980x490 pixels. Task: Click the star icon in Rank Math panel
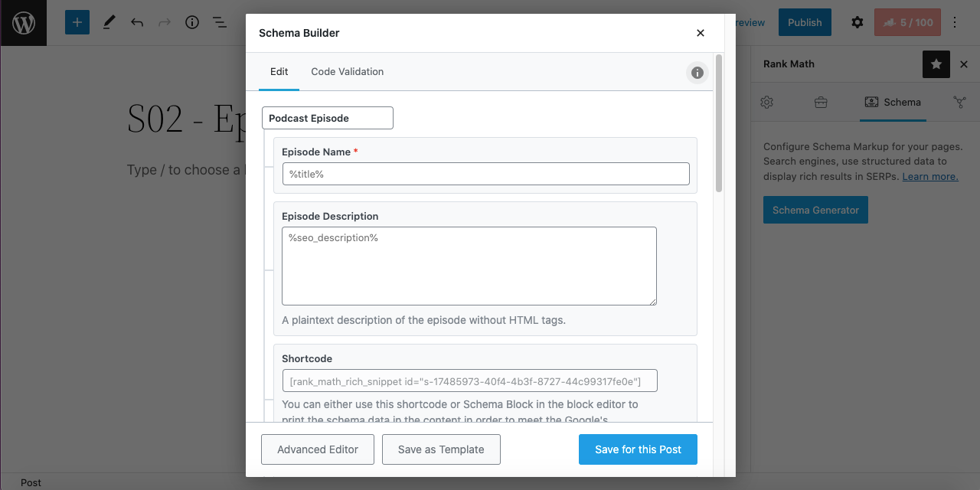click(936, 64)
